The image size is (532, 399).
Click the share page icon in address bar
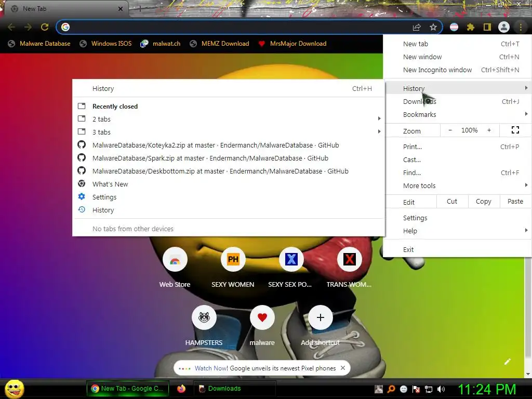417,27
